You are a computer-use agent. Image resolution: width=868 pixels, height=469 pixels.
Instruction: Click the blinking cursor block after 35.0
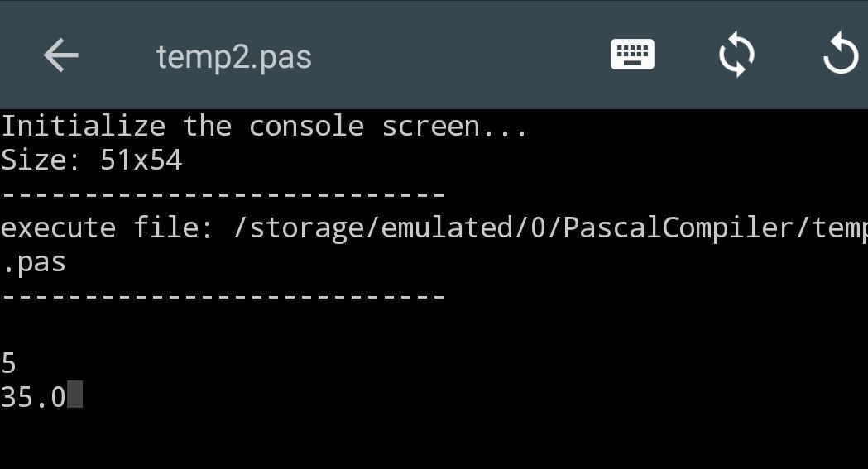click(75, 395)
